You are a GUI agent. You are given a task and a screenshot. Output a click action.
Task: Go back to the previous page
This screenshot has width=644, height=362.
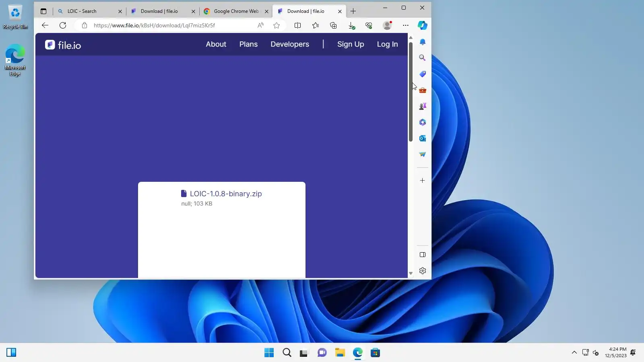(45, 25)
